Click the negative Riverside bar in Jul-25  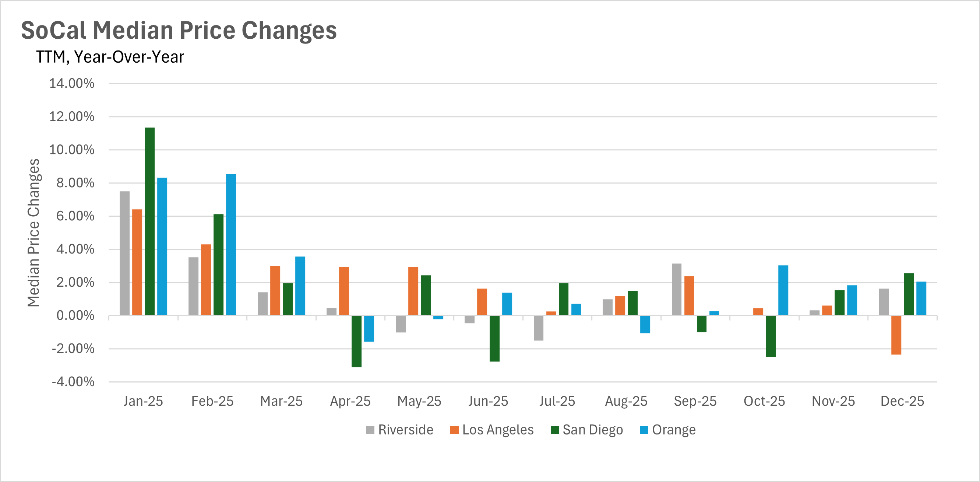click(538, 328)
